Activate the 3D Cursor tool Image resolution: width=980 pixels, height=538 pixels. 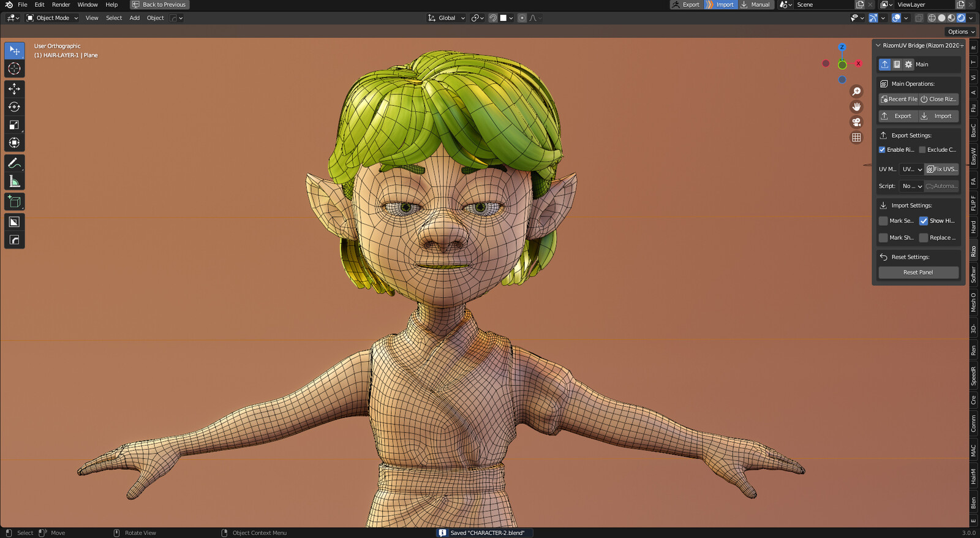[14, 69]
